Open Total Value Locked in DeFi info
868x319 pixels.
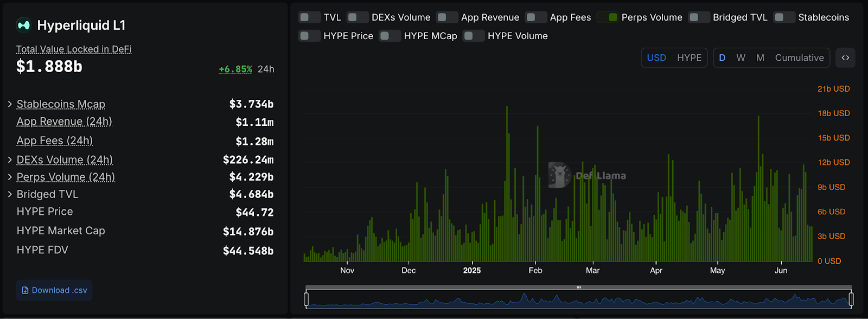pos(74,49)
